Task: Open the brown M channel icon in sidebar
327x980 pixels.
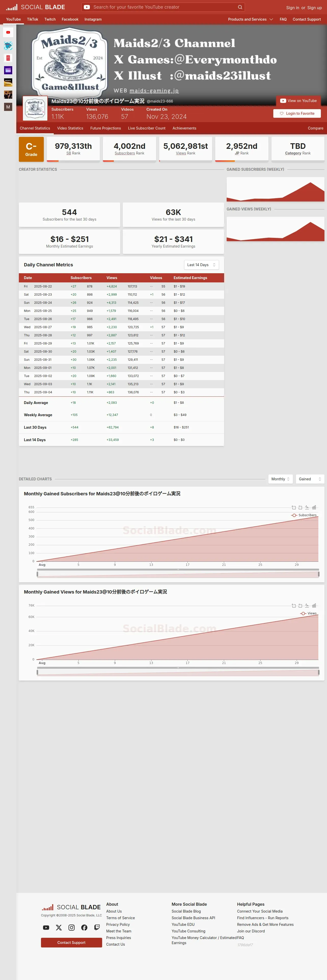Action: (x=8, y=107)
